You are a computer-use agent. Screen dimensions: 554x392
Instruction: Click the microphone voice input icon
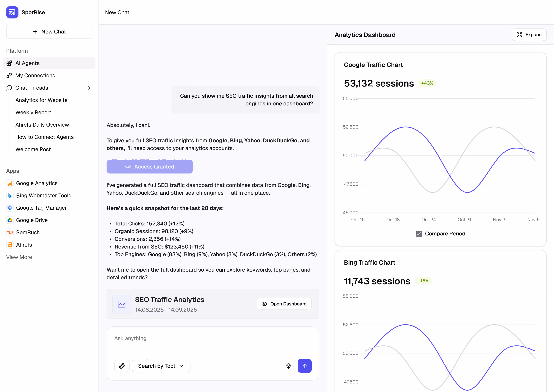[x=288, y=366]
